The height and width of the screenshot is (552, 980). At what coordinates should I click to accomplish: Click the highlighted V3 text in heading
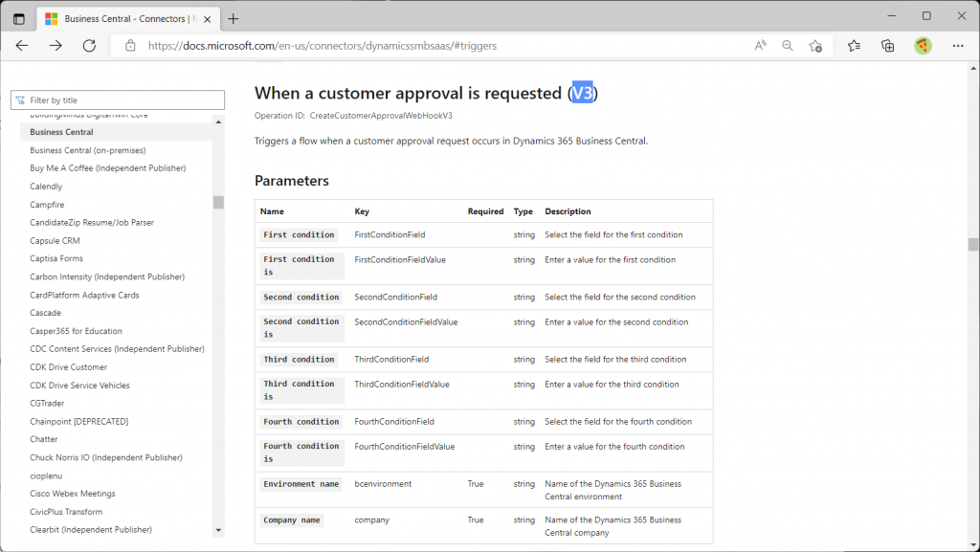(583, 93)
